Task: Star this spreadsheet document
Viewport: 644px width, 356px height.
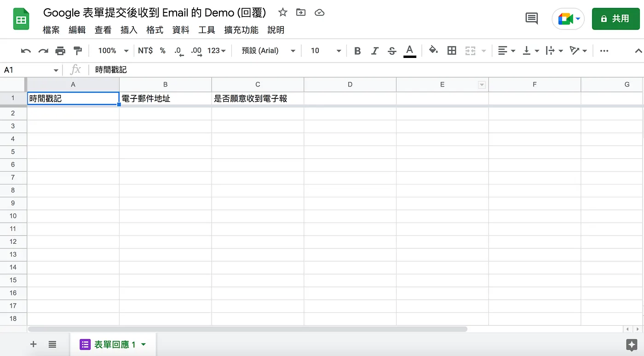Action: 283,12
